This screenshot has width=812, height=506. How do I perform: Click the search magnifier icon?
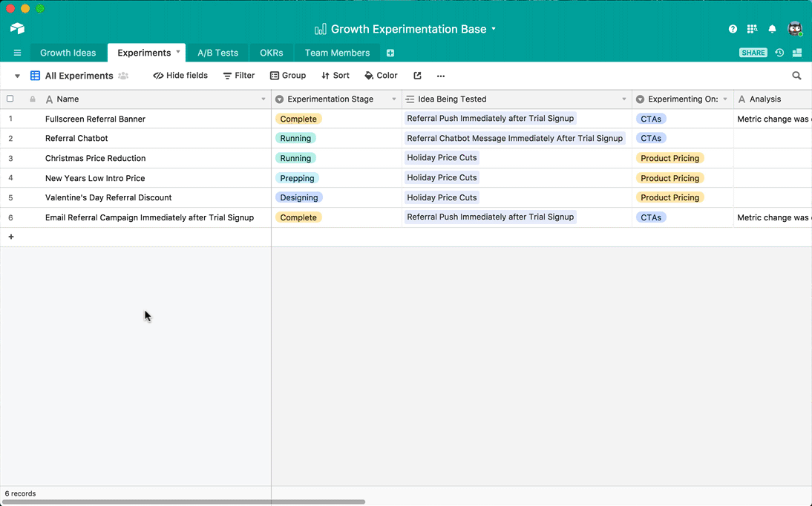coord(796,76)
